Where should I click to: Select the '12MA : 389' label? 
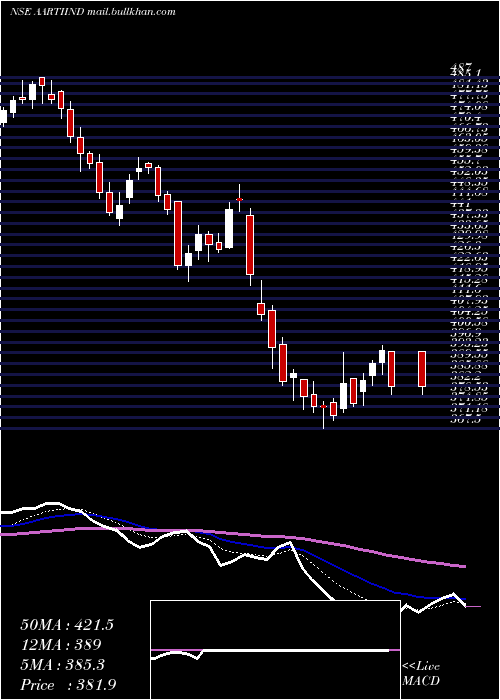(60, 645)
